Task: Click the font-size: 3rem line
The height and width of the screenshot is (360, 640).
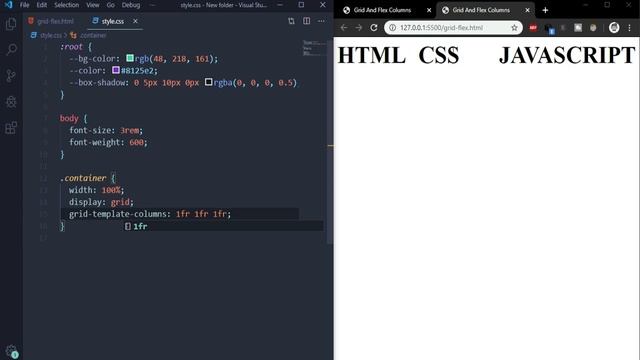Action: point(106,130)
